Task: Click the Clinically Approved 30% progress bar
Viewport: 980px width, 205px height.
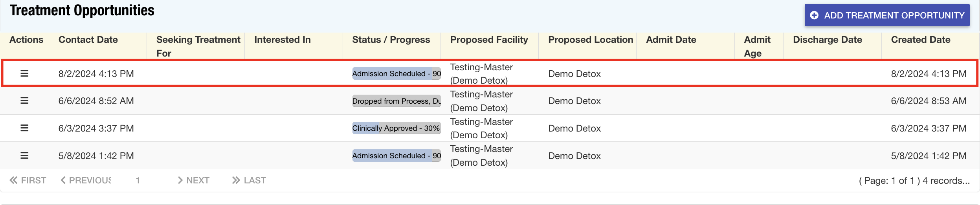Action: 396,128
